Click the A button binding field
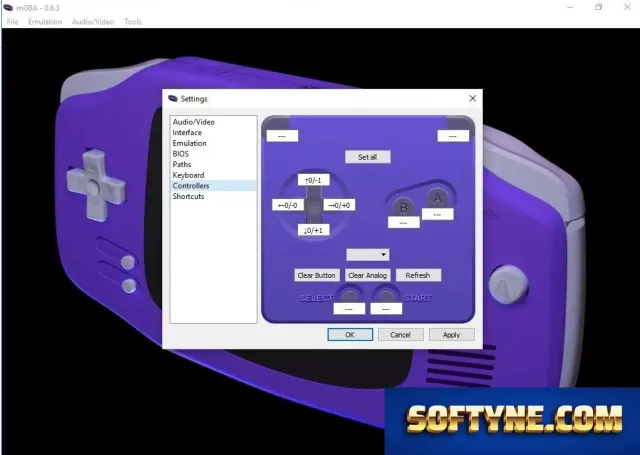Viewport: 640px width, 455px height. [x=438, y=214]
